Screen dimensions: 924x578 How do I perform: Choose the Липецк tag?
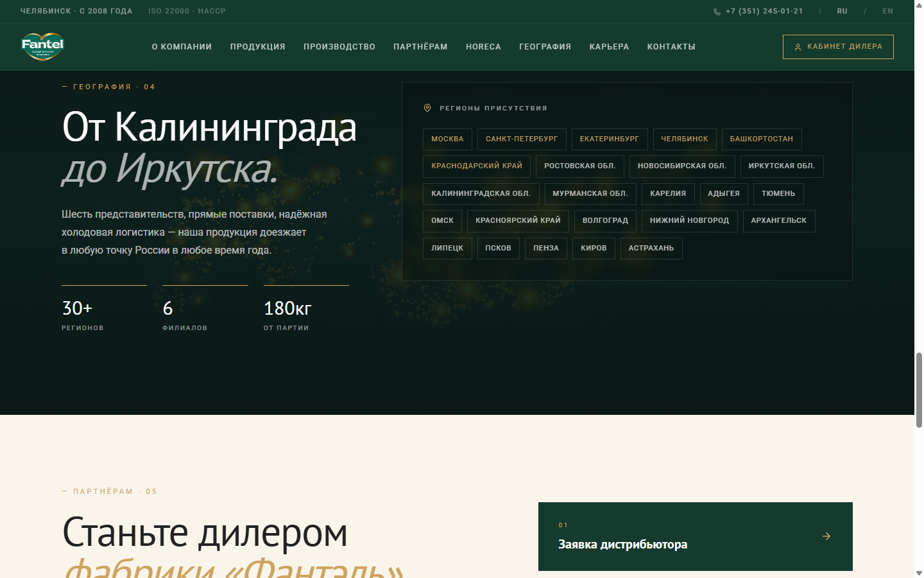(x=447, y=249)
